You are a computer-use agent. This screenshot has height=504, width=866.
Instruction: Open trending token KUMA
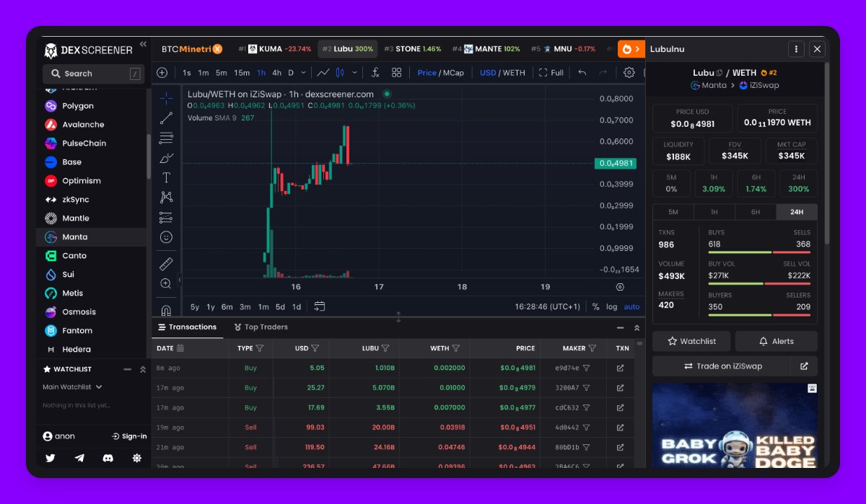coord(275,49)
